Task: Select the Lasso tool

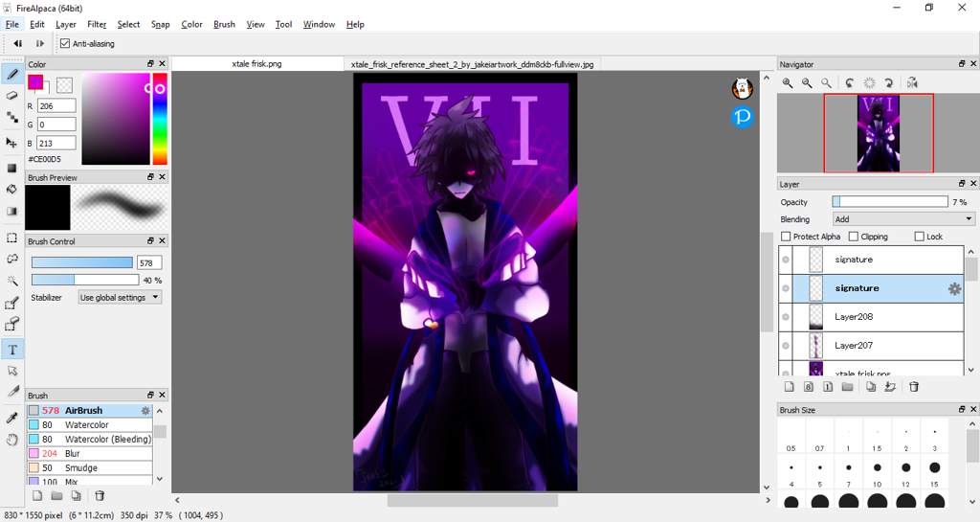Action: (11, 259)
